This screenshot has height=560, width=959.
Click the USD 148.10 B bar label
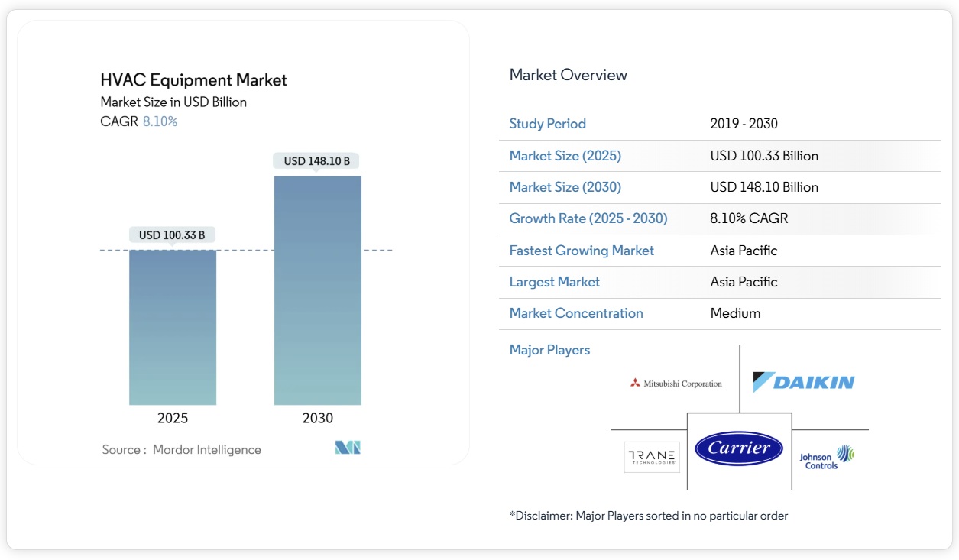tap(316, 161)
